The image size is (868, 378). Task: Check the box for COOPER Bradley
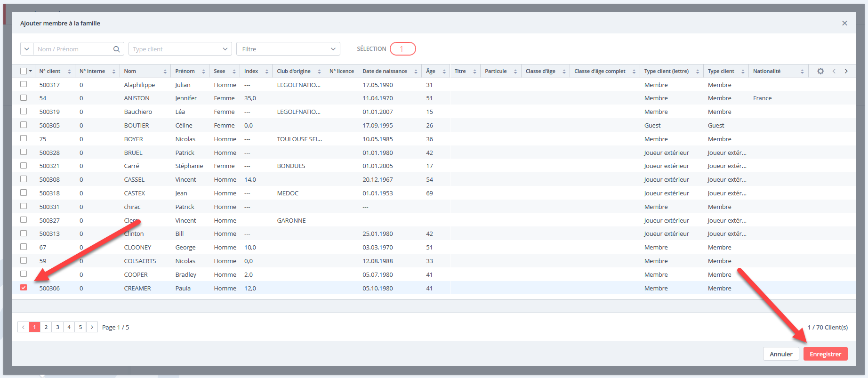click(x=24, y=274)
